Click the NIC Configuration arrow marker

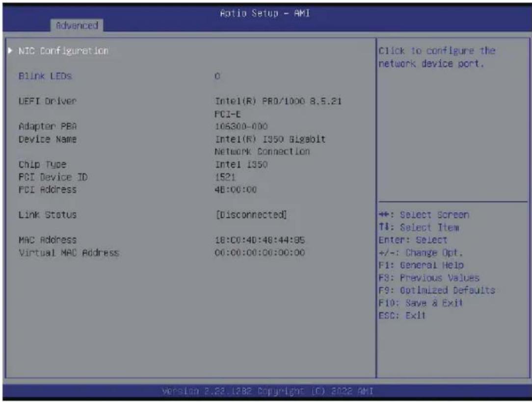coord(10,50)
